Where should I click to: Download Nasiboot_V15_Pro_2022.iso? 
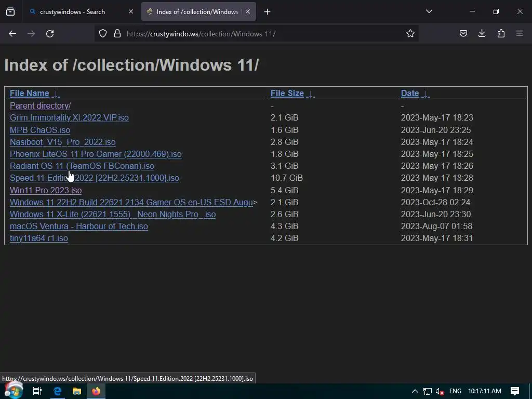coord(63,142)
